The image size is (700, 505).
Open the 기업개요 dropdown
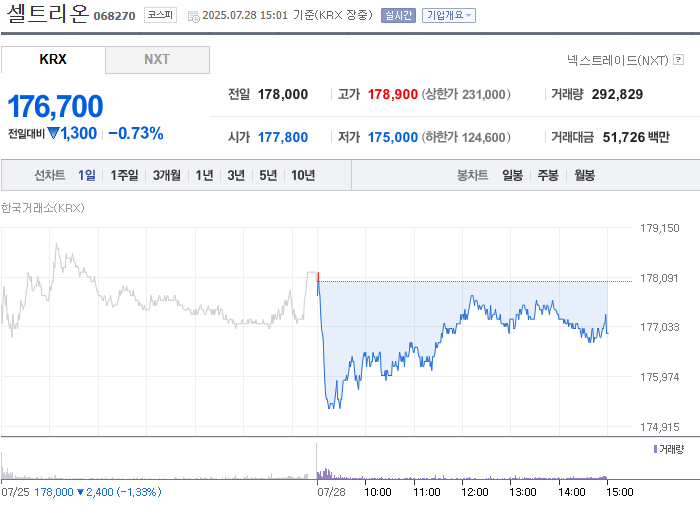449,15
